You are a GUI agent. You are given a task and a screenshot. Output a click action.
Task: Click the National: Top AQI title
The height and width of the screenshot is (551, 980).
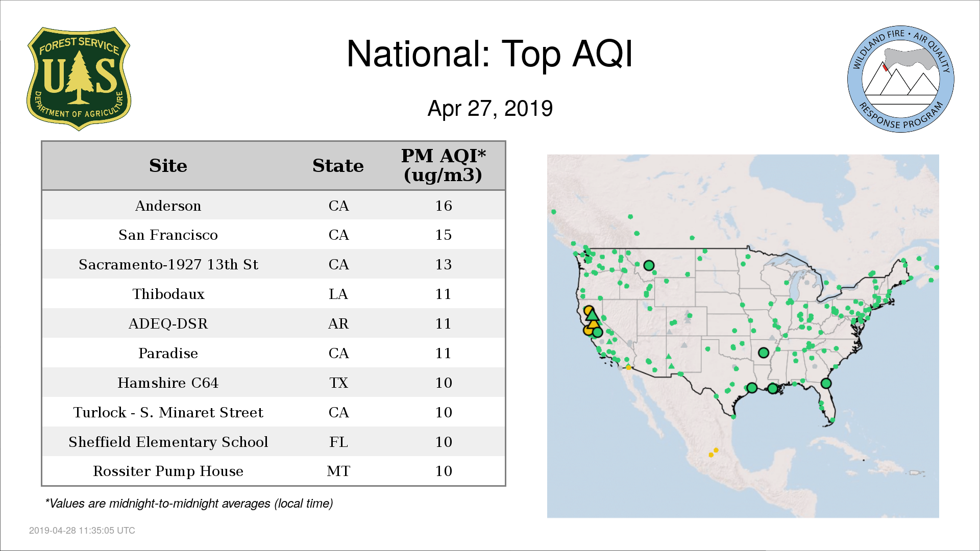(489, 54)
